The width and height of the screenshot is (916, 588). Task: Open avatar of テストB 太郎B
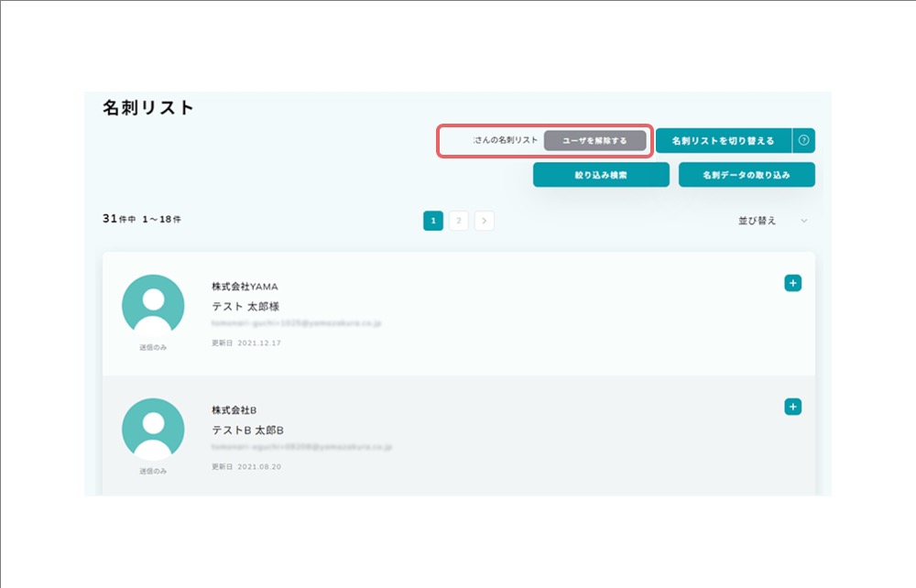pos(153,429)
